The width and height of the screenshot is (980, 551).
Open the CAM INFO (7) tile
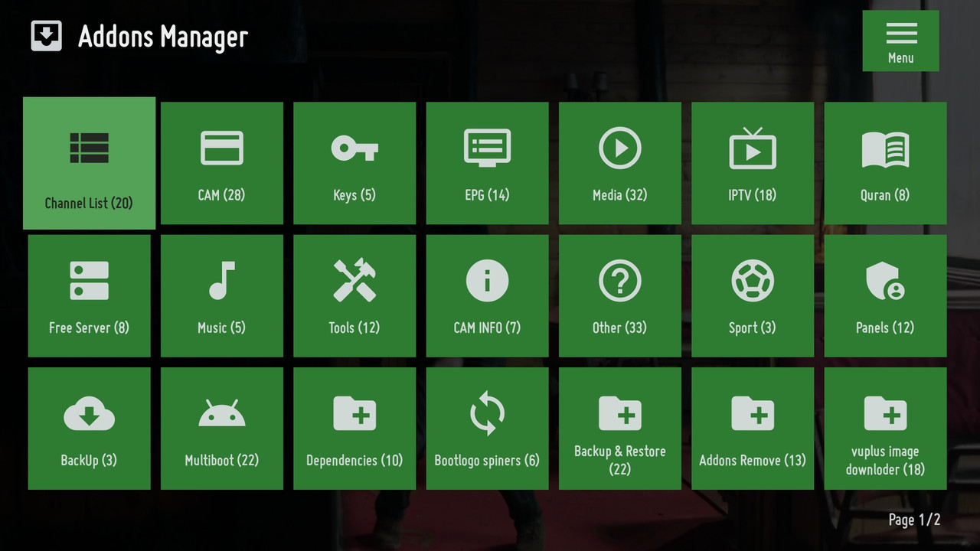point(487,296)
